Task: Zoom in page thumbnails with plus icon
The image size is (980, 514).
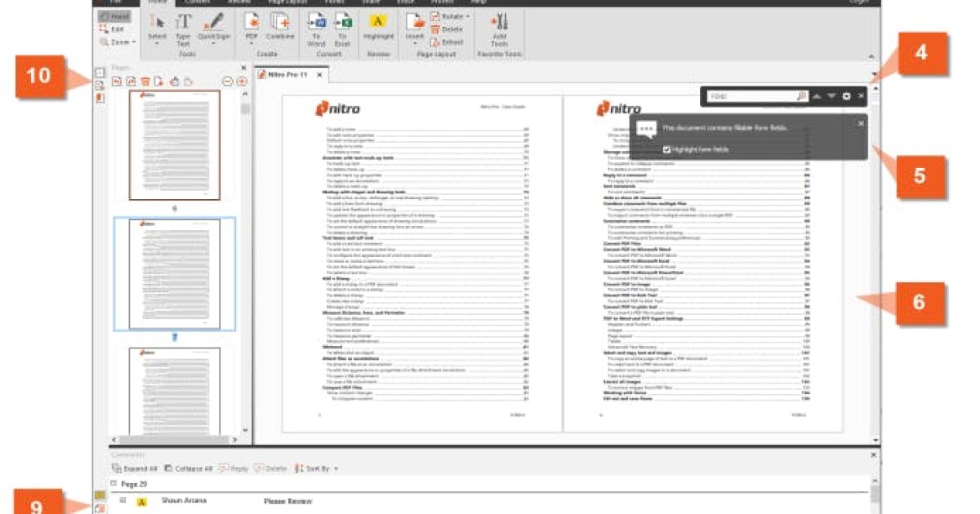Action: click(242, 82)
